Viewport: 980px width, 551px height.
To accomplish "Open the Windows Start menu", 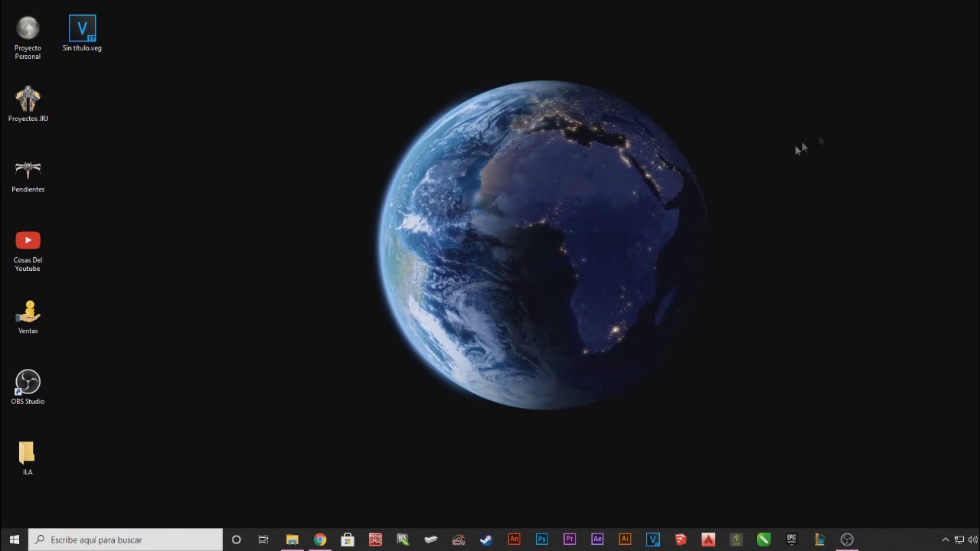I will coord(14,540).
